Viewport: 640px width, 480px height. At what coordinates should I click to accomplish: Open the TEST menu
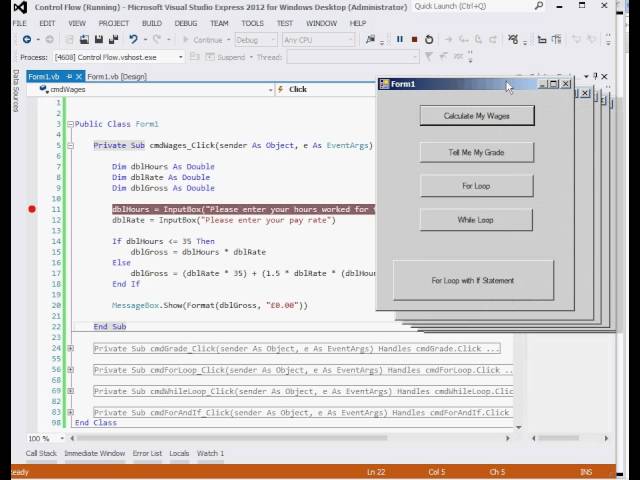coord(285,23)
